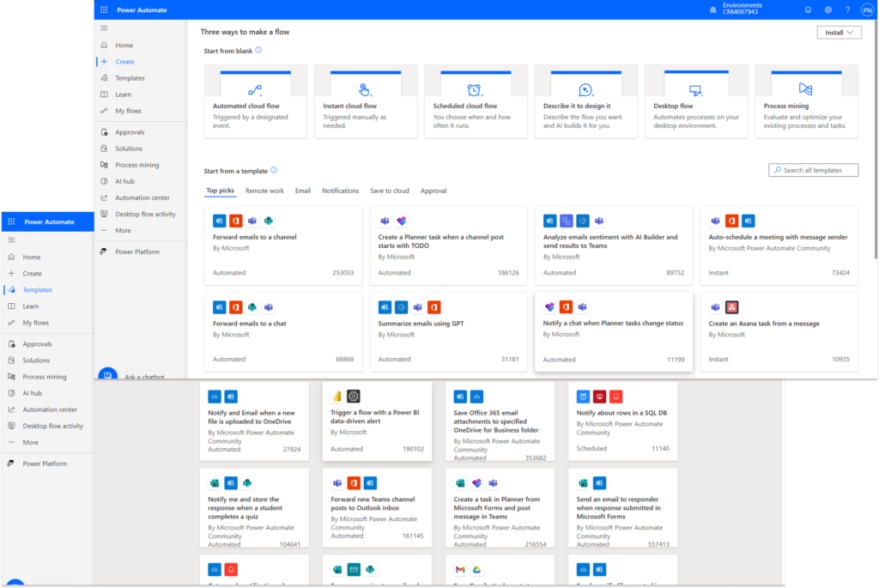879x588 pixels.
Task: Click the Start from blank info icon
Action: point(258,50)
